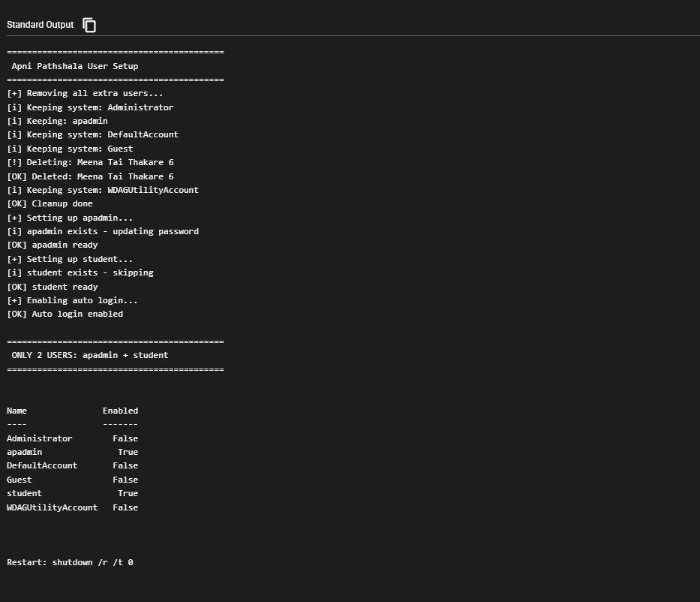Copy the Standard Output to clipboard

tap(89, 25)
